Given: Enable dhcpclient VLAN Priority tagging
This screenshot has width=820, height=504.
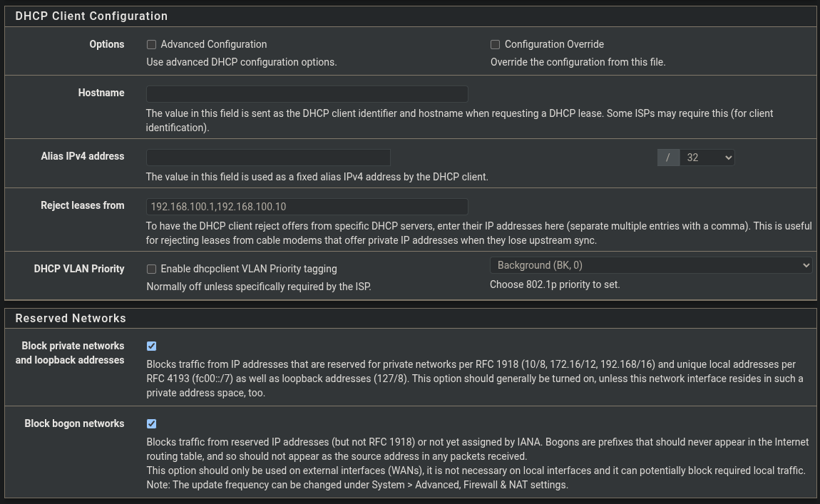Looking at the screenshot, I should 151,269.
